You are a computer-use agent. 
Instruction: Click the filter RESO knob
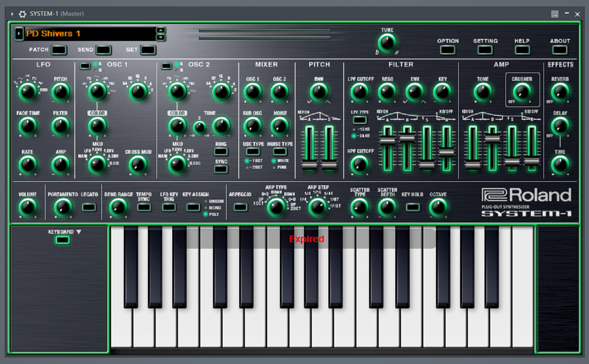click(x=387, y=92)
